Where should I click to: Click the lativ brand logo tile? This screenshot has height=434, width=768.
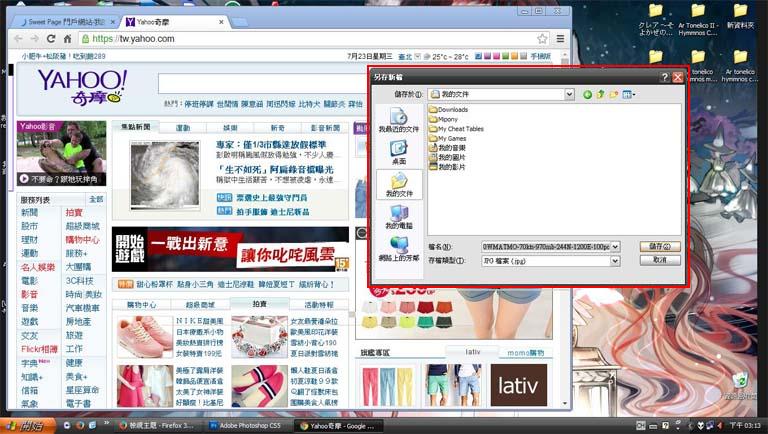[x=519, y=385]
